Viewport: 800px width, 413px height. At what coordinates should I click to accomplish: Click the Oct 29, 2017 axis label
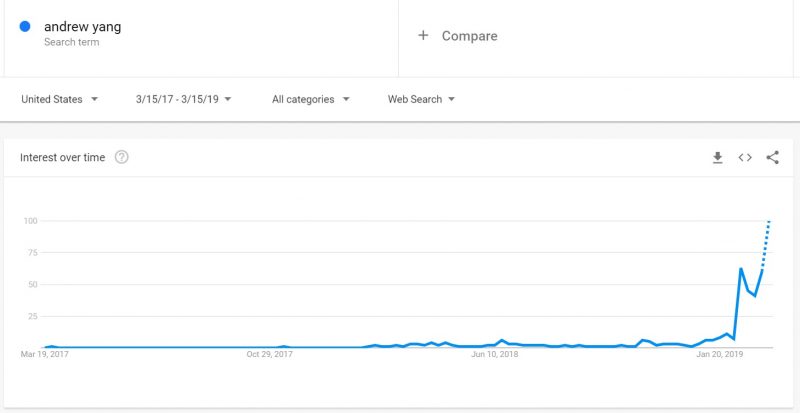(x=269, y=354)
